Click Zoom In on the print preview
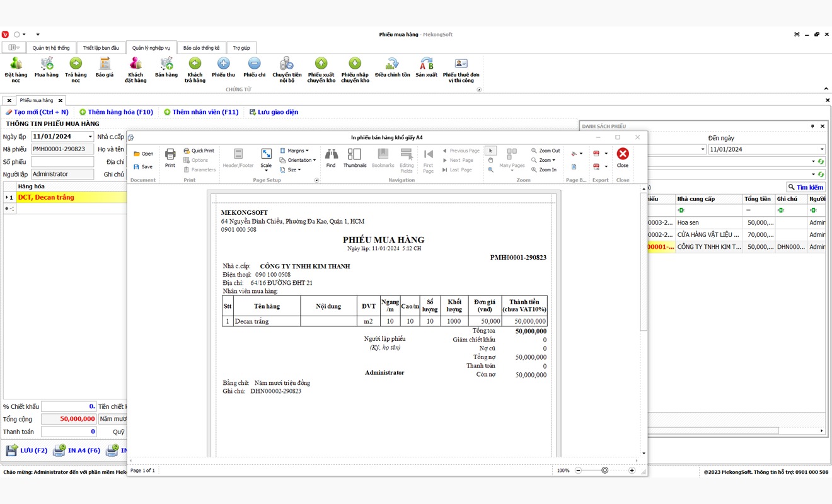832x504 pixels. pyautogui.click(x=546, y=169)
